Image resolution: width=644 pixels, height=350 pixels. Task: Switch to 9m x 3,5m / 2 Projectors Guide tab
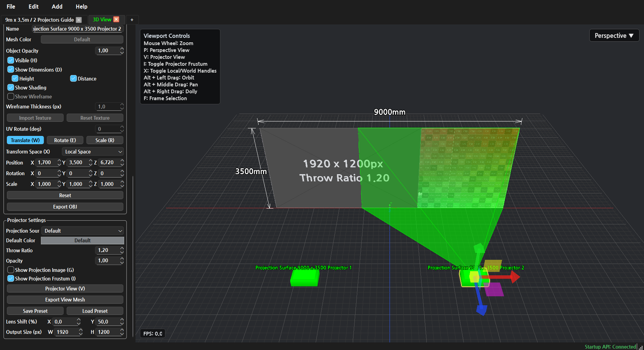pyautogui.click(x=40, y=20)
